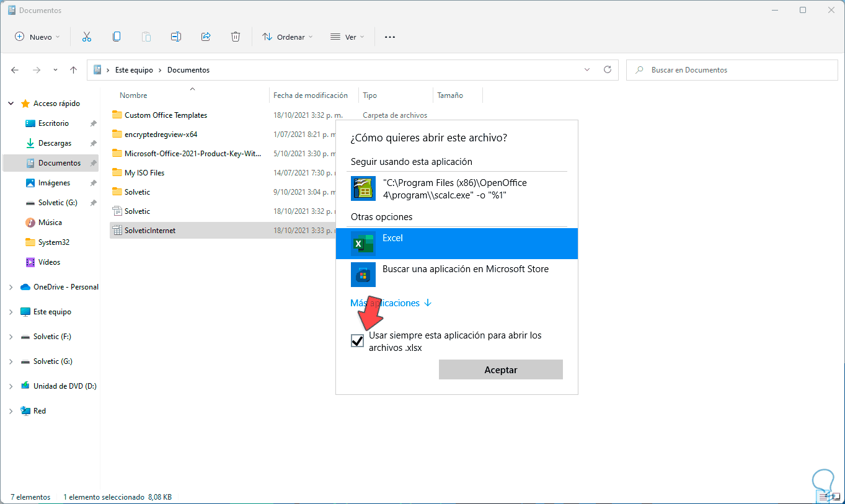Click the search magnifier icon
The image size is (845, 504).
pos(639,70)
